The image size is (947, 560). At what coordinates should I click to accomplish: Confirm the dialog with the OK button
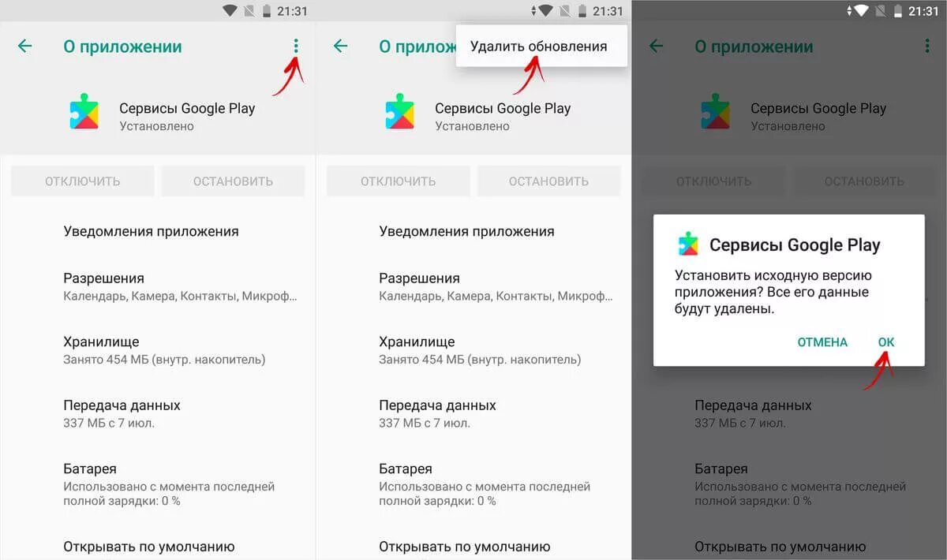coord(886,342)
